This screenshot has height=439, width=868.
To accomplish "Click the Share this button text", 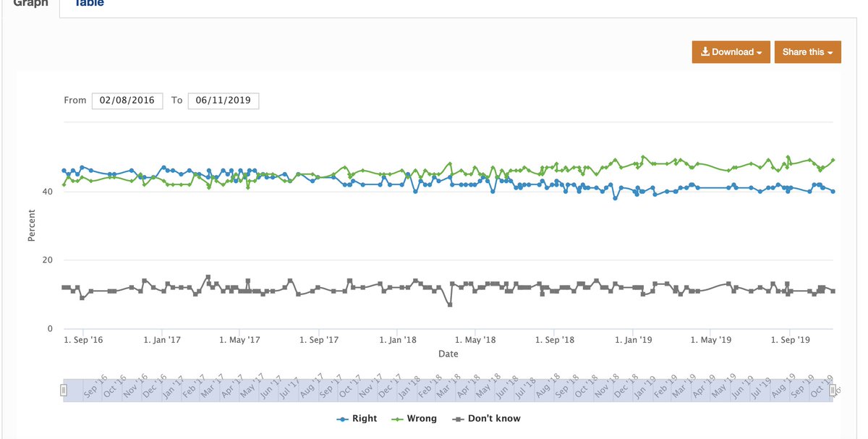I will click(x=803, y=52).
